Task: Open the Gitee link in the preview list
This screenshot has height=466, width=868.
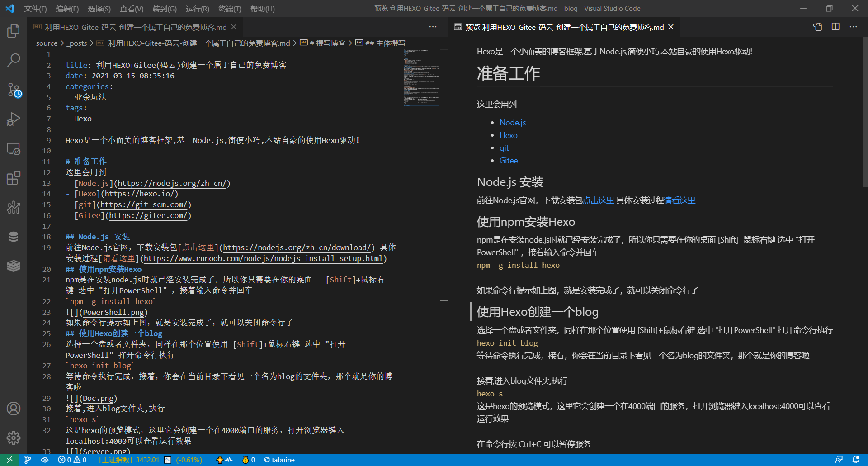Action: tap(509, 161)
